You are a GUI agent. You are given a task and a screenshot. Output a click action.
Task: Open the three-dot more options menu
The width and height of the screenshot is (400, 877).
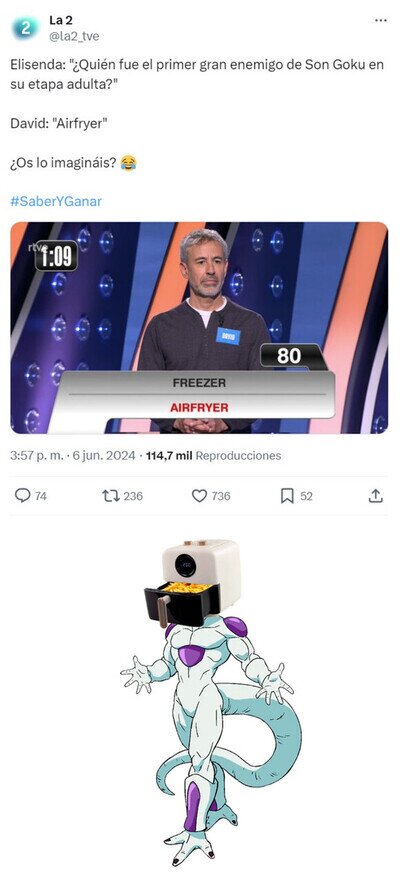coord(380,21)
